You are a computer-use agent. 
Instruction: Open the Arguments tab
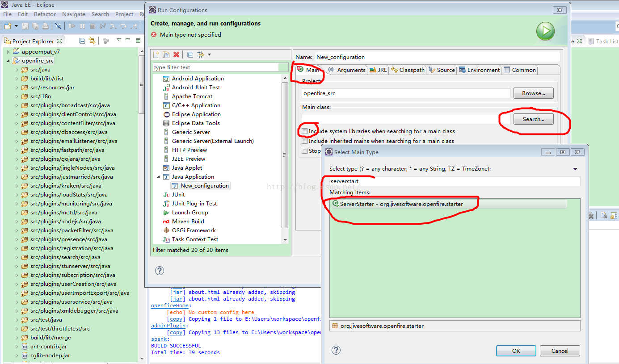click(x=347, y=70)
